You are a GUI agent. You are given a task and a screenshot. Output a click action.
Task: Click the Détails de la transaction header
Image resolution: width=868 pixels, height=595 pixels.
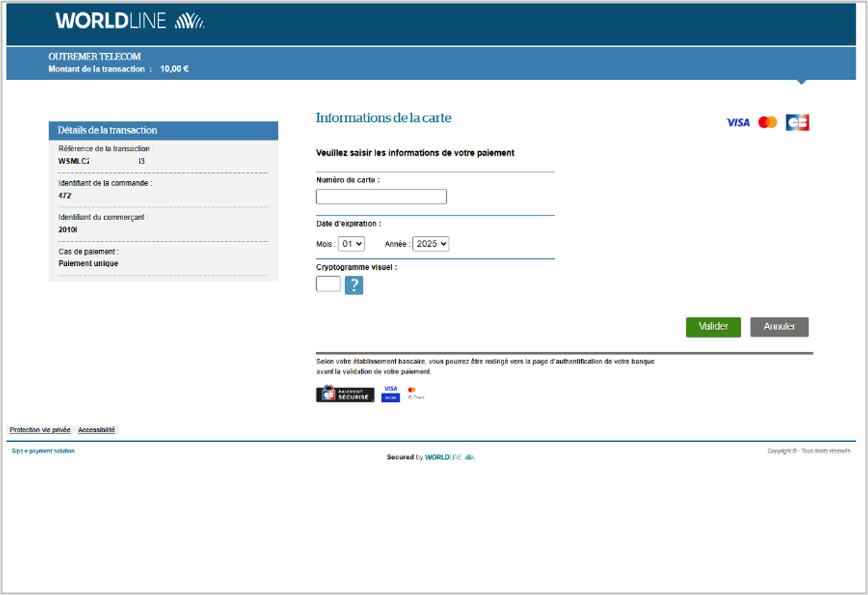(x=108, y=130)
